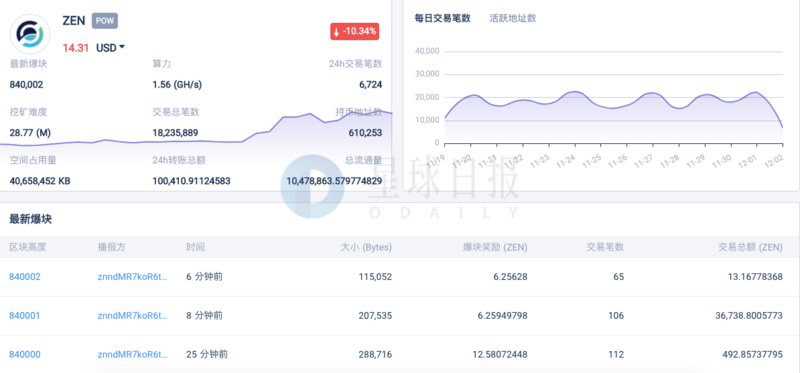This screenshot has height=373, width=800.
Task: Click block size 207,535 cell
Action: pyautogui.click(x=375, y=315)
